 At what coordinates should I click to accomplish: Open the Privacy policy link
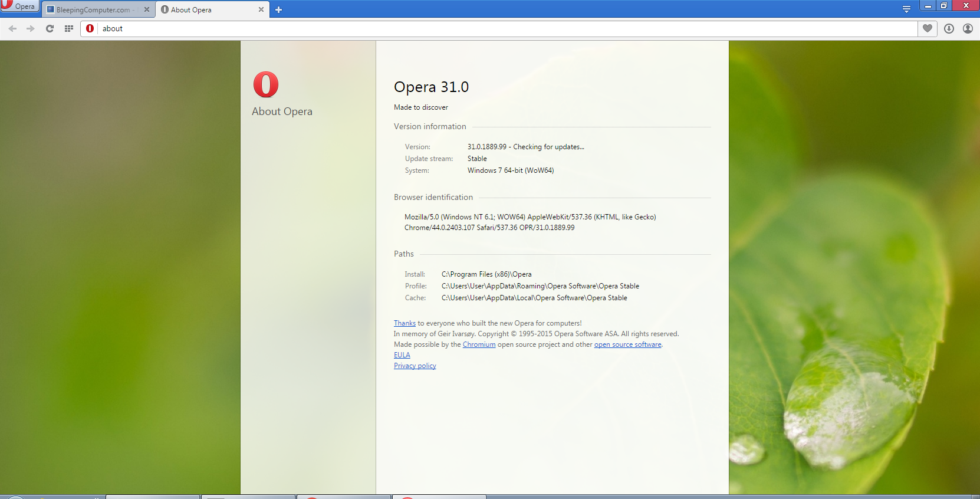(415, 366)
